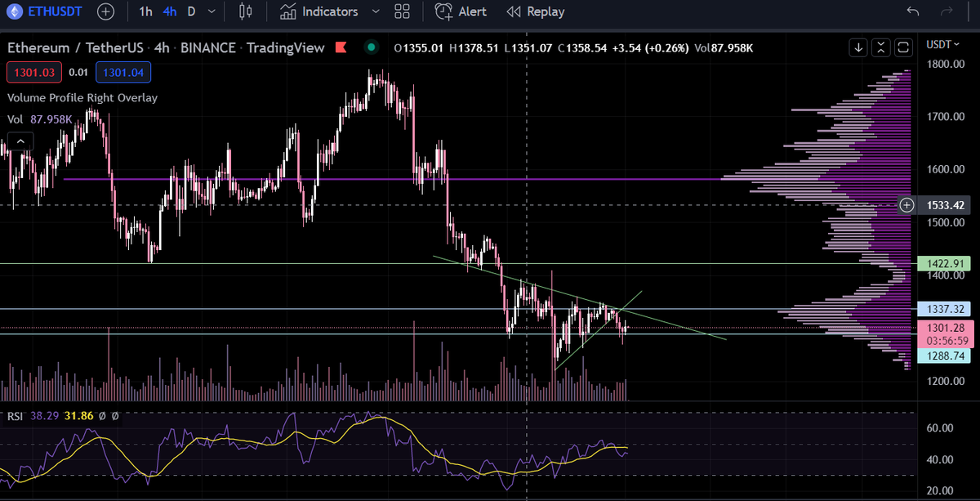Image resolution: width=980 pixels, height=501 pixels.
Task: Toggle fullscreen mode for the chart
Action: click(904, 47)
